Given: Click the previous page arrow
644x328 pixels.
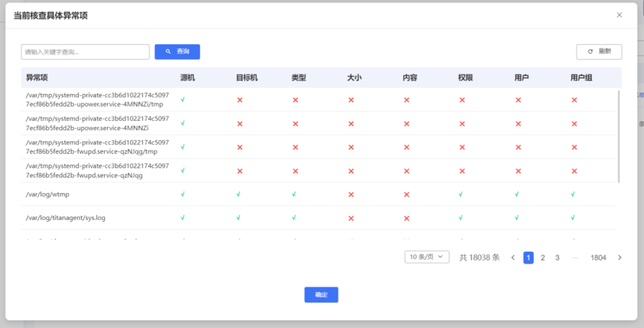Looking at the screenshot, I should click(x=513, y=258).
